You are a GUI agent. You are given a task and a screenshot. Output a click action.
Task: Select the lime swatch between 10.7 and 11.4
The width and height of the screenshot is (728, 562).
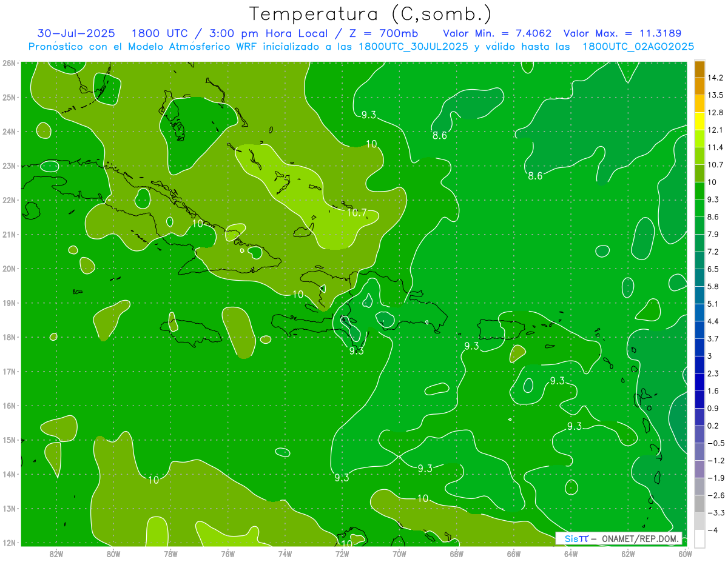coord(699,156)
